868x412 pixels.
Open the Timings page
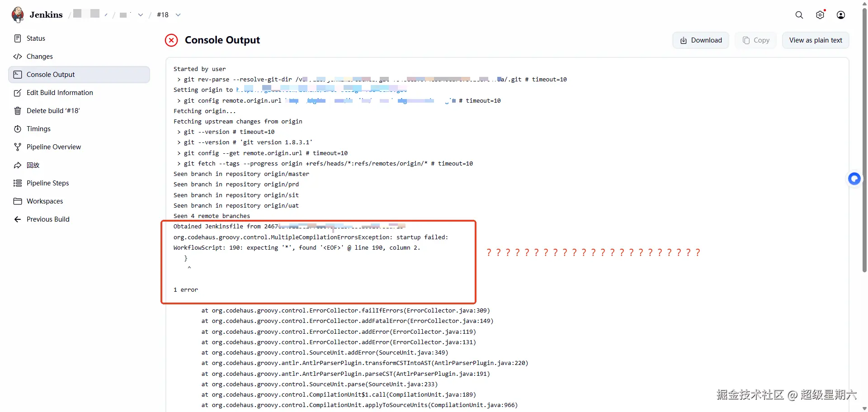click(38, 129)
